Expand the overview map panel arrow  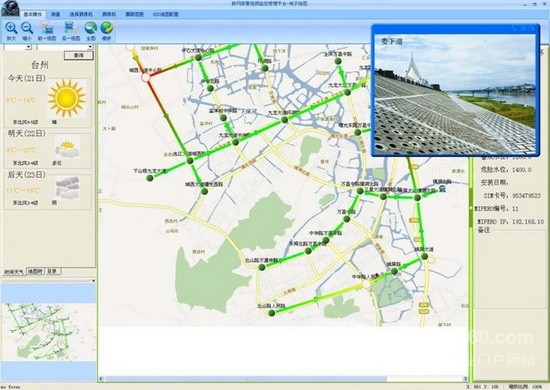click(93, 281)
